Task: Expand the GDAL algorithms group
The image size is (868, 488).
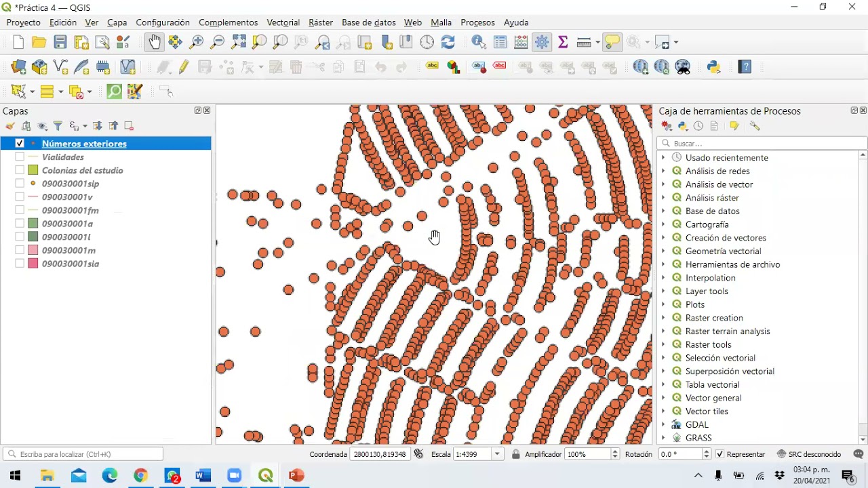Action: (x=663, y=424)
